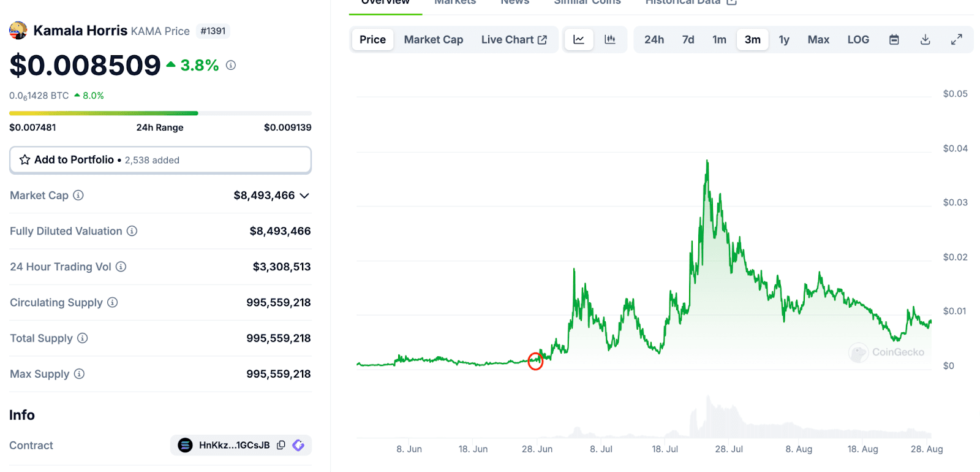Open the Markets tab
The image size is (980, 472).
[454, 2]
